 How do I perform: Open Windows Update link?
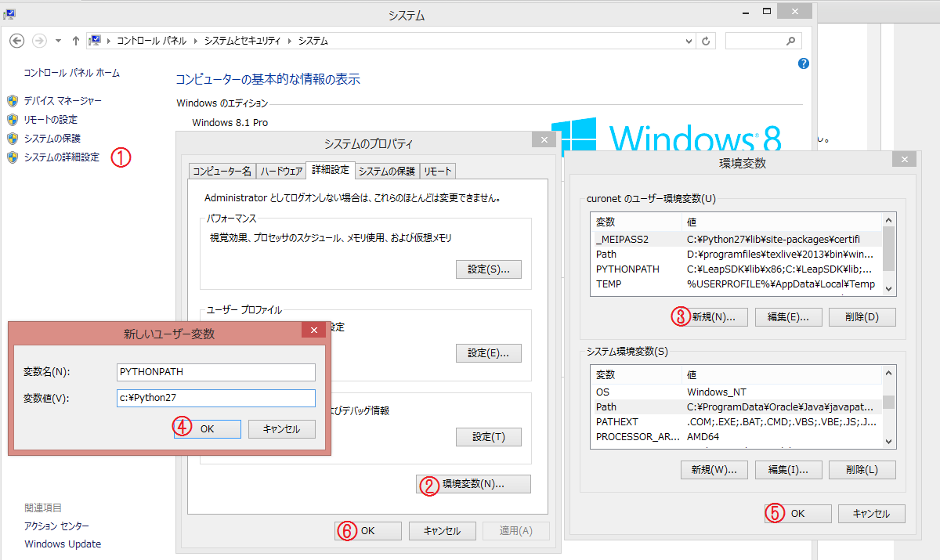tap(63, 544)
